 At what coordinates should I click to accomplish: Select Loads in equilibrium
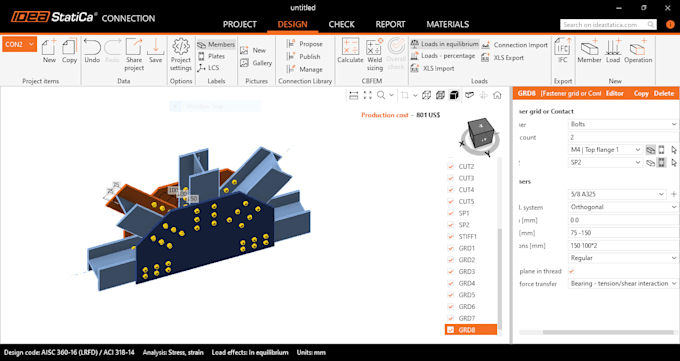coord(445,44)
